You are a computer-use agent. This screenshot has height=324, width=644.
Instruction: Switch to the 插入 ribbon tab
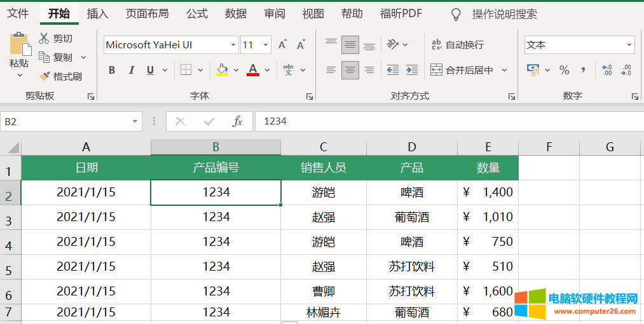97,13
